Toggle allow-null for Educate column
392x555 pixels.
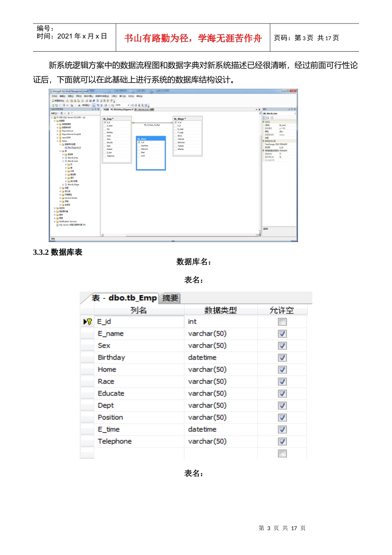(x=282, y=394)
